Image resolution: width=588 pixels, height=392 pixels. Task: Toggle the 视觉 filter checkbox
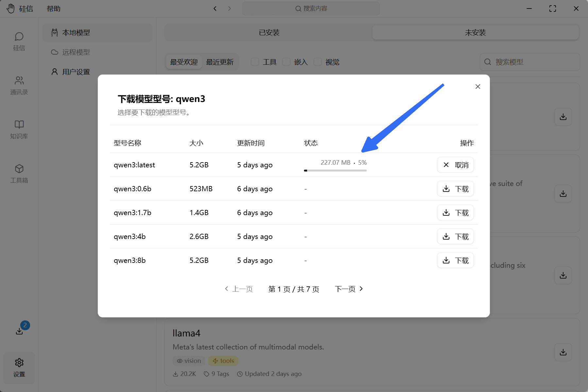point(318,62)
